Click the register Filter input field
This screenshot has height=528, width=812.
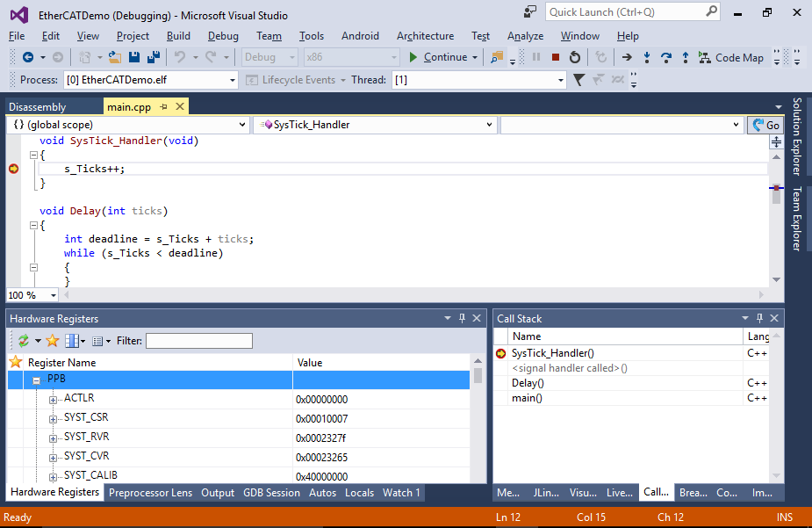click(x=199, y=341)
